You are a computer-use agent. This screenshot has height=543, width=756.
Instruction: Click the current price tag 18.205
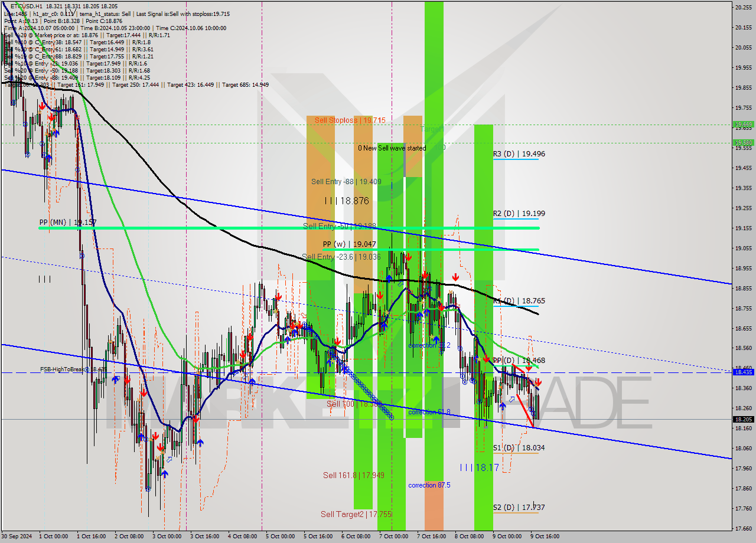(x=742, y=419)
